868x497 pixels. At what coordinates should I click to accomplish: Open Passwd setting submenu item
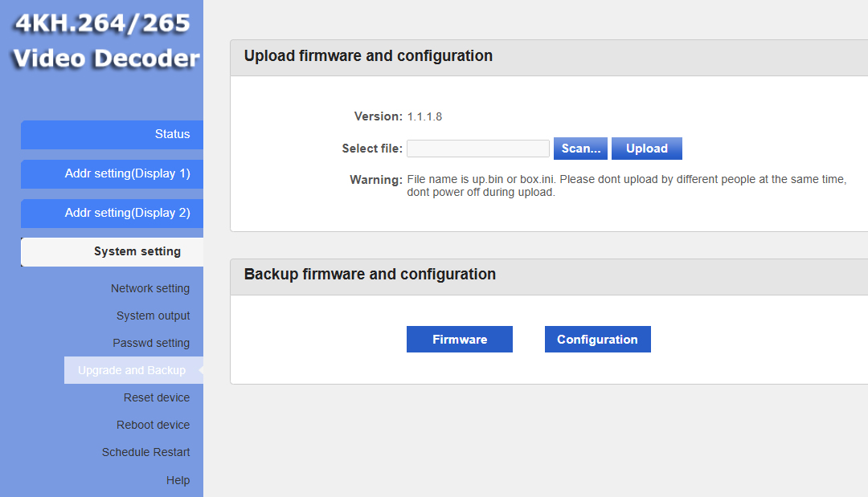pyautogui.click(x=151, y=344)
